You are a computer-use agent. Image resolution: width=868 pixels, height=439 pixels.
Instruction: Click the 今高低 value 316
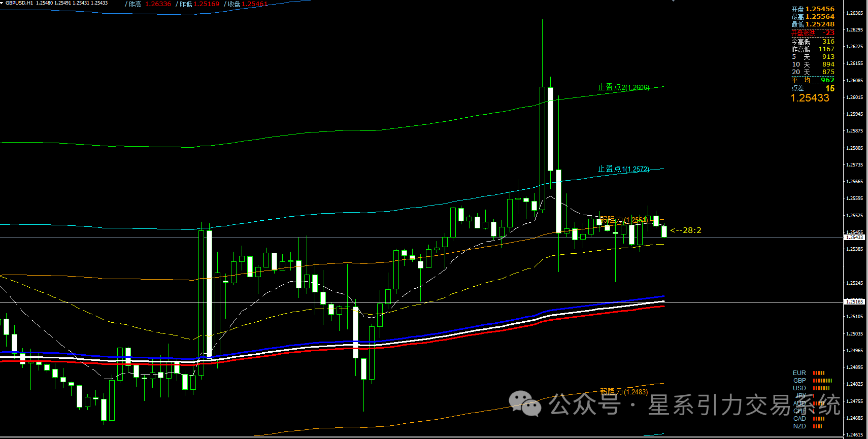(x=828, y=42)
